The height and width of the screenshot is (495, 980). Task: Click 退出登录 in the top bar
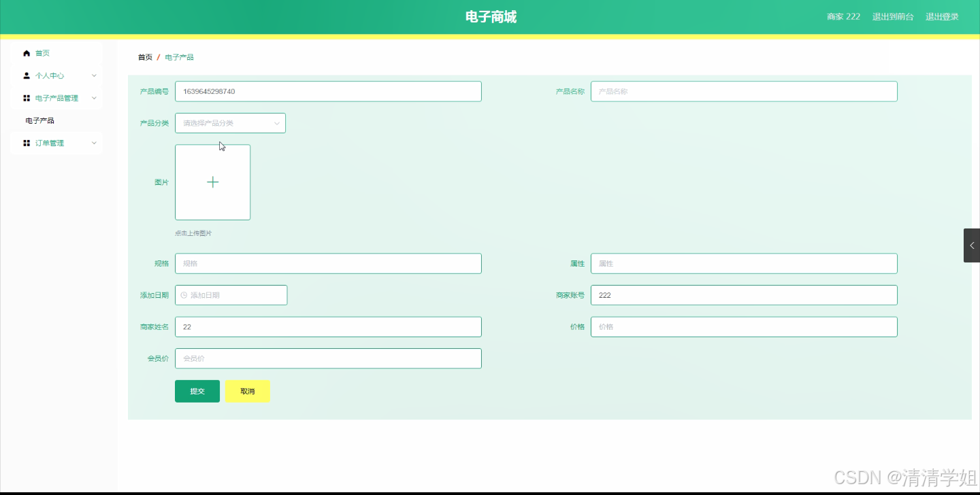(x=941, y=16)
